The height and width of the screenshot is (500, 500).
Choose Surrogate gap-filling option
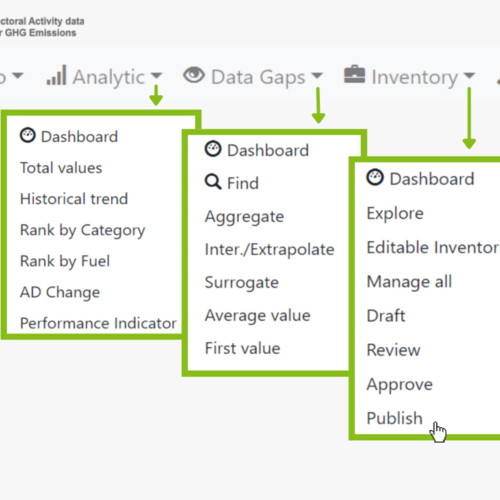pos(242,283)
